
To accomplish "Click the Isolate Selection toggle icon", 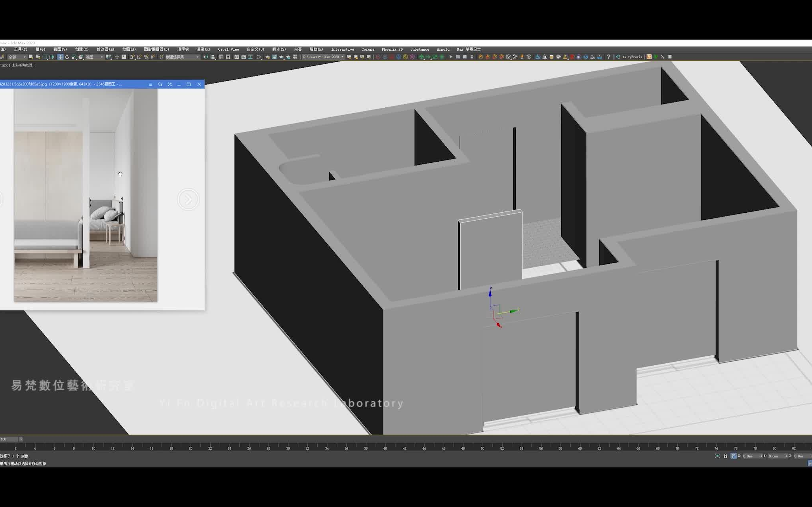I will [x=717, y=456].
